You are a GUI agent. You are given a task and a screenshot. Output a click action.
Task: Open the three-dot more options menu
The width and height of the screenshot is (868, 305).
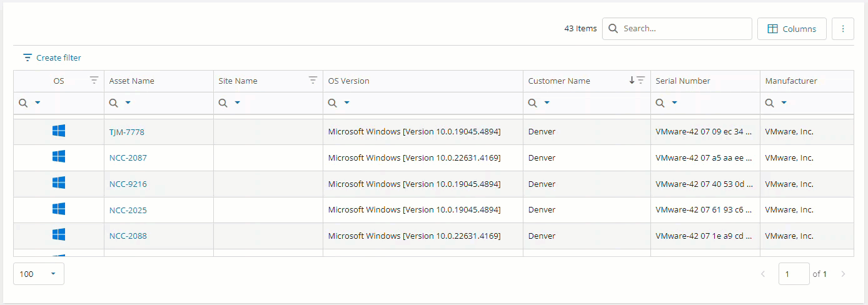click(842, 29)
